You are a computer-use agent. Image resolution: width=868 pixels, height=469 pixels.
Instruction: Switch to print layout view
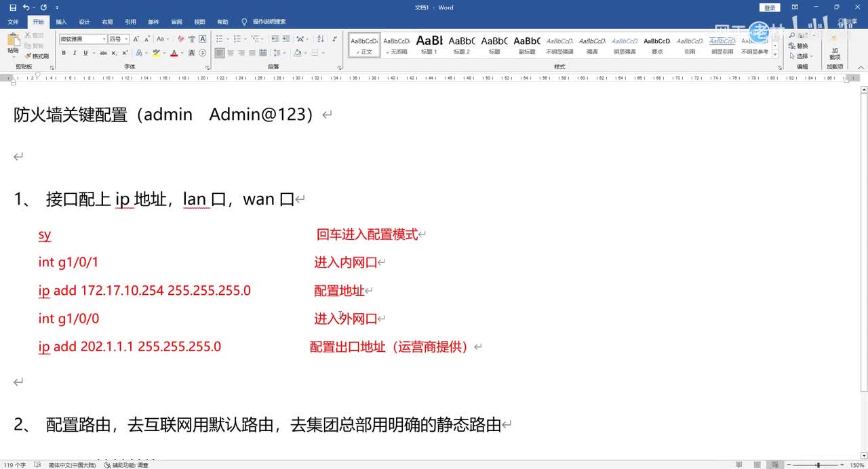pyautogui.click(x=757, y=465)
